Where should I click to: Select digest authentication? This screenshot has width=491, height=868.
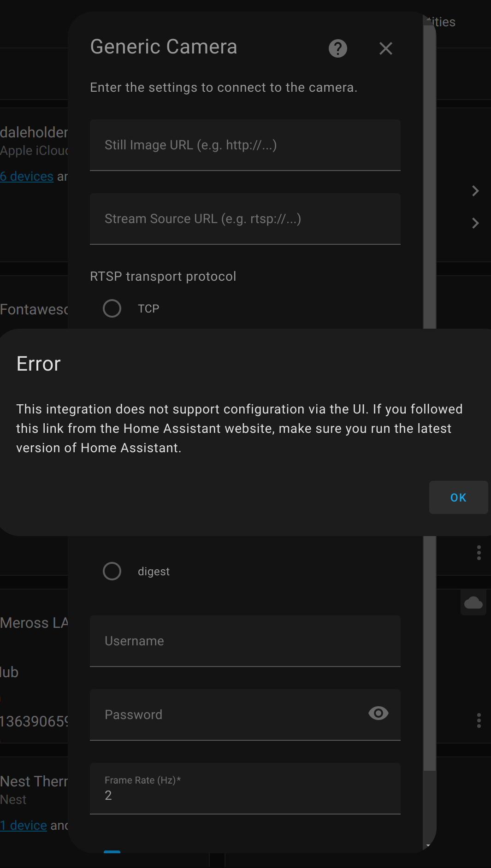[112, 571]
